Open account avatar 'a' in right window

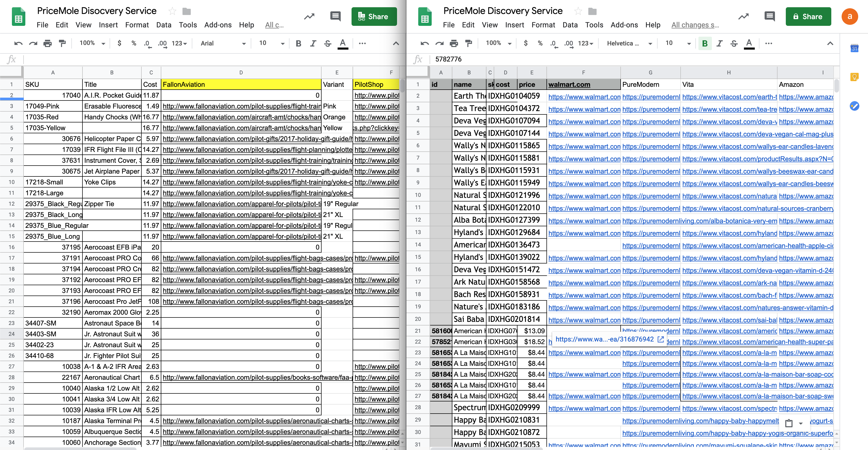(850, 17)
